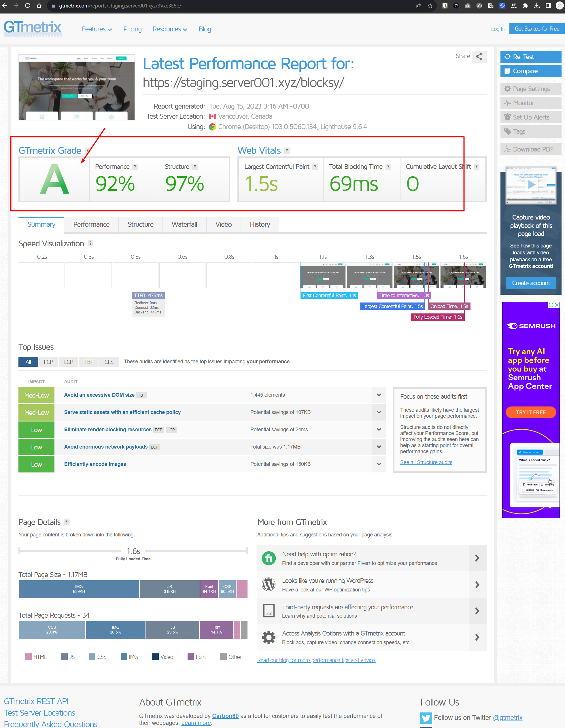Reload the page with the refresh icon

(28, 6)
